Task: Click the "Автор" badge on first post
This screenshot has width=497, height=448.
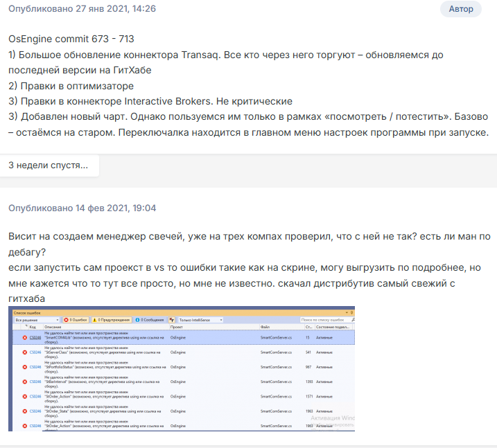Action: coord(460,9)
